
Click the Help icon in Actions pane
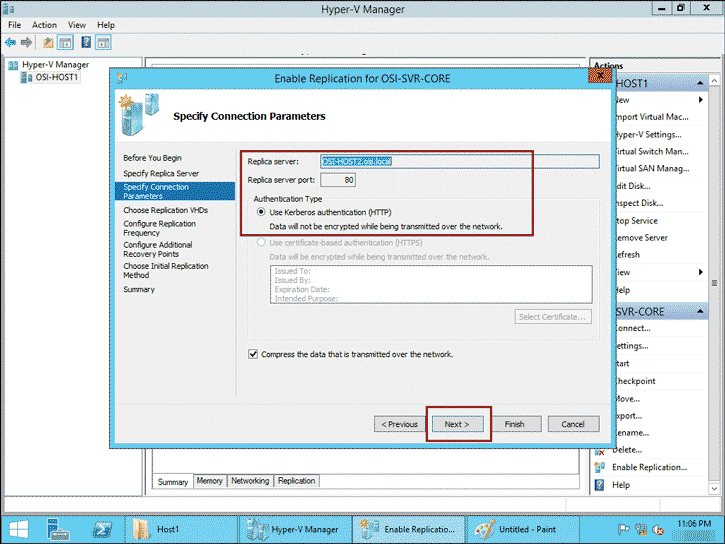pyautogui.click(x=600, y=485)
